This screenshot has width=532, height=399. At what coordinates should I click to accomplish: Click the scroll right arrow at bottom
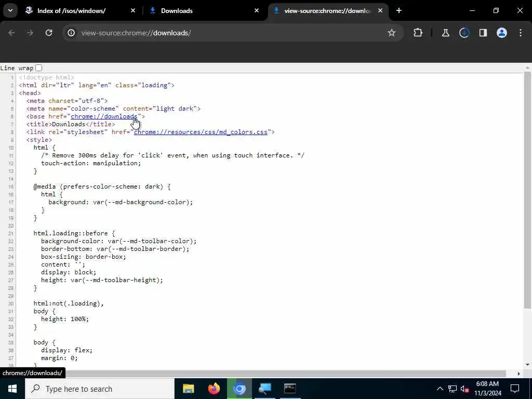pos(519,374)
